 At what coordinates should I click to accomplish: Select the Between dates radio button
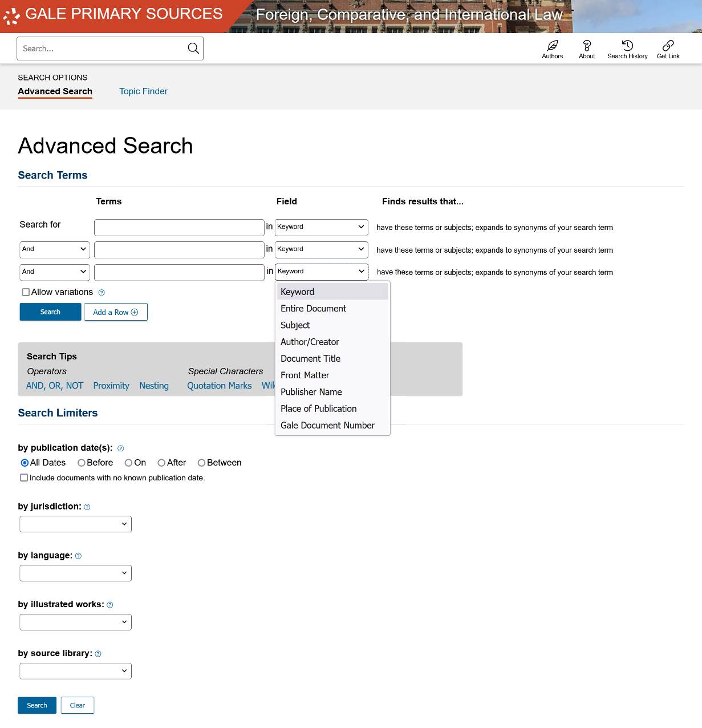(x=201, y=463)
